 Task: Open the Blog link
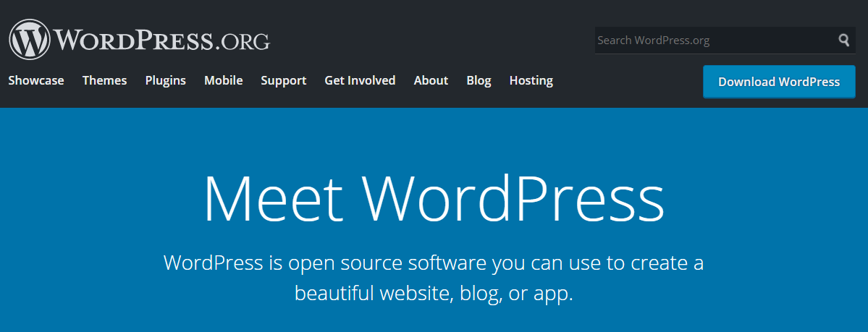(x=479, y=81)
